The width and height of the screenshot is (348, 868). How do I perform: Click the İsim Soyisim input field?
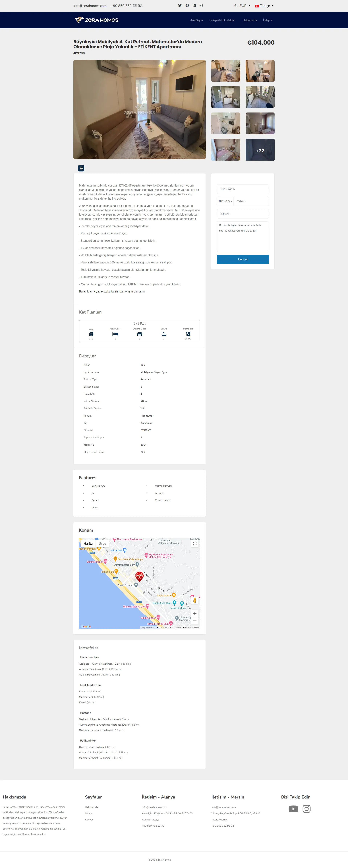click(243, 189)
